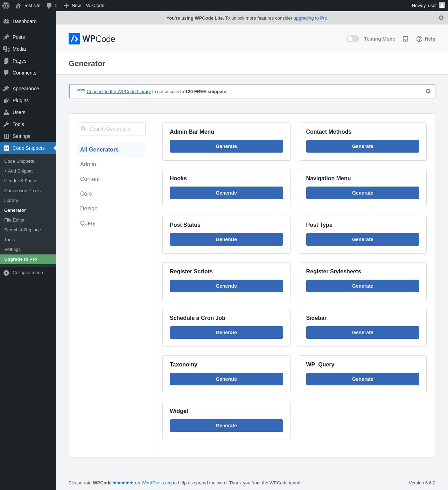Click Generate under Post Type
The width and height of the screenshot is (448, 490).
click(363, 239)
